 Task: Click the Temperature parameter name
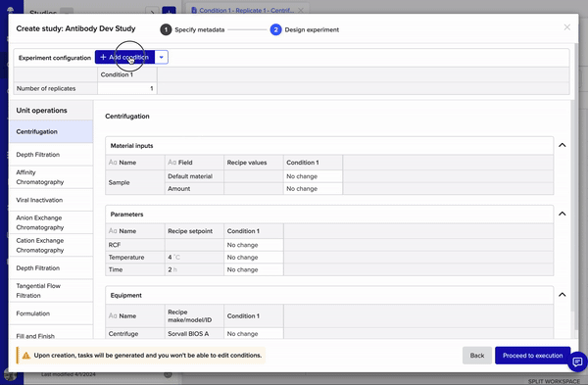point(126,258)
